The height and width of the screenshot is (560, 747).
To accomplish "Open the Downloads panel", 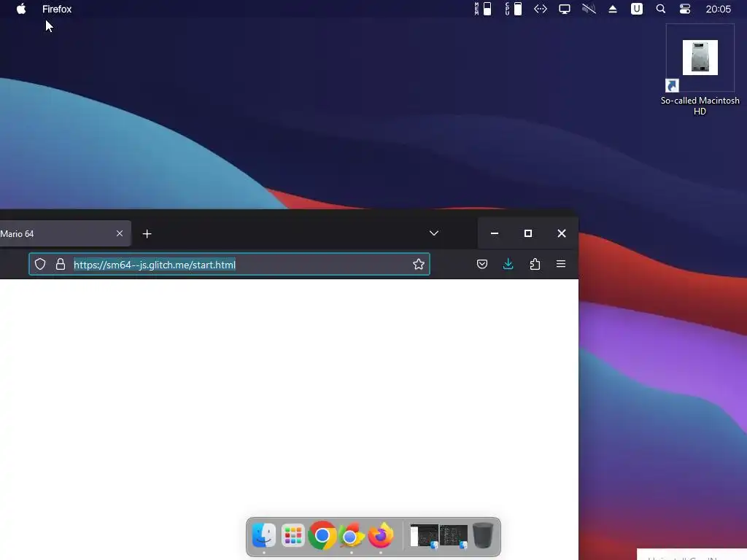I will tap(508, 264).
